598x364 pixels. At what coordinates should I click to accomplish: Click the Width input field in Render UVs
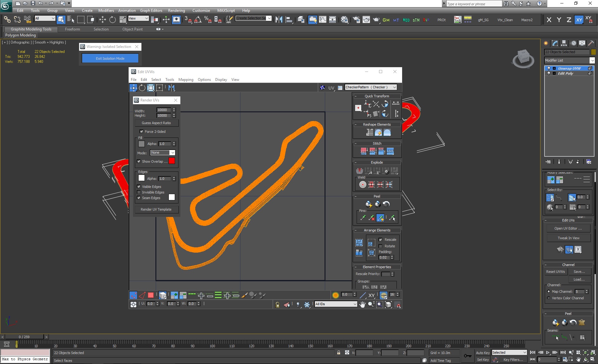pyautogui.click(x=164, y=110)
